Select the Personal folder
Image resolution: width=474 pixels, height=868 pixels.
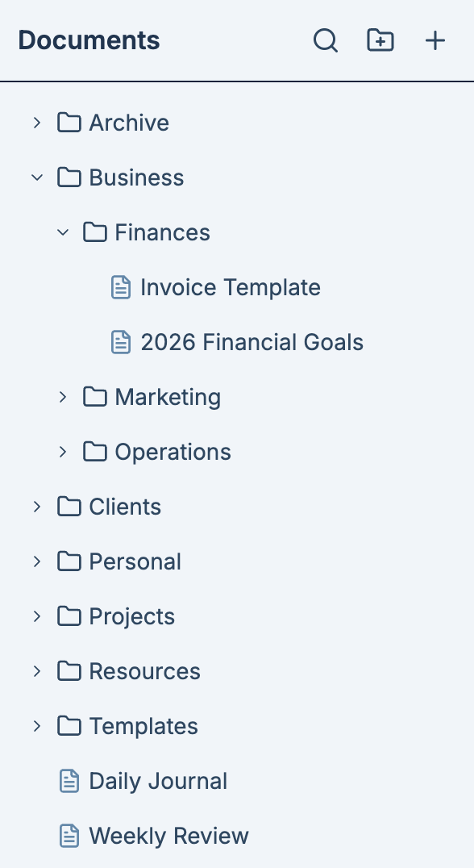[135, 561]
